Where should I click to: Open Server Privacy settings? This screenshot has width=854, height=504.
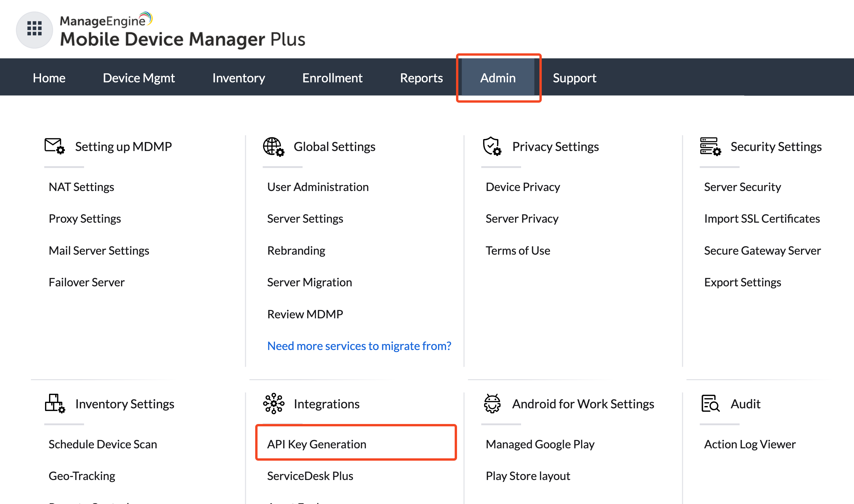(x=522, y=218)
